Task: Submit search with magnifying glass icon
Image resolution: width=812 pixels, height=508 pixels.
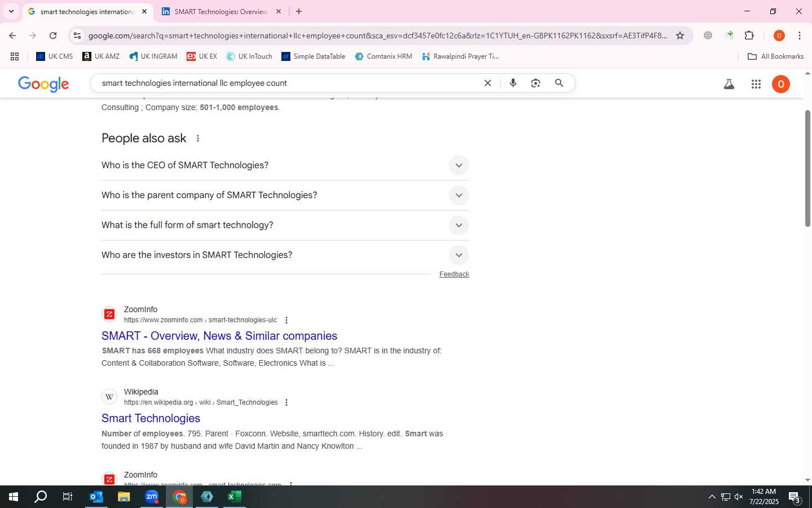Action: pyautogui.click(x=559, y=83)
